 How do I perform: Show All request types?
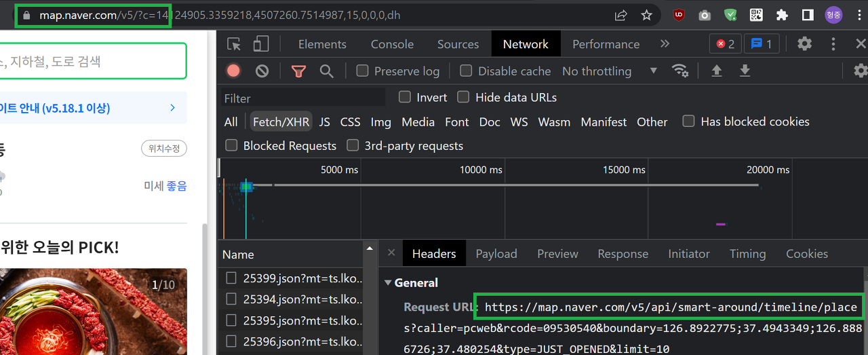(x=231, y=122)
